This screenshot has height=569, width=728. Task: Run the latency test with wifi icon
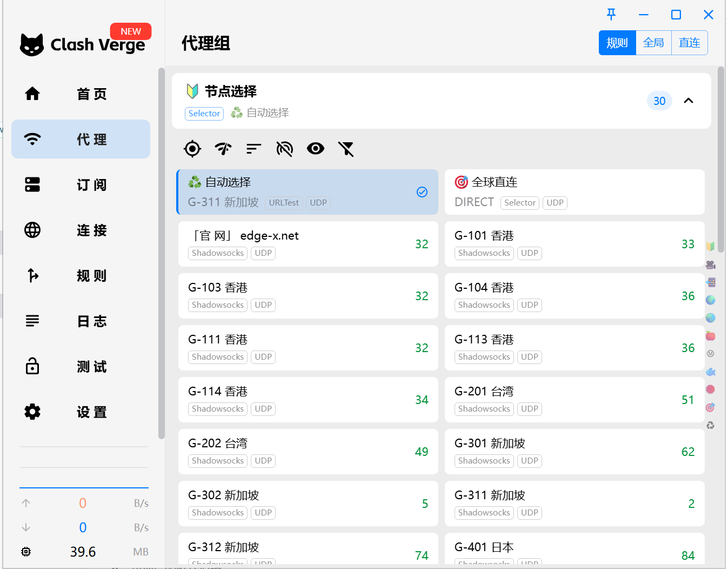click(223, 149)
